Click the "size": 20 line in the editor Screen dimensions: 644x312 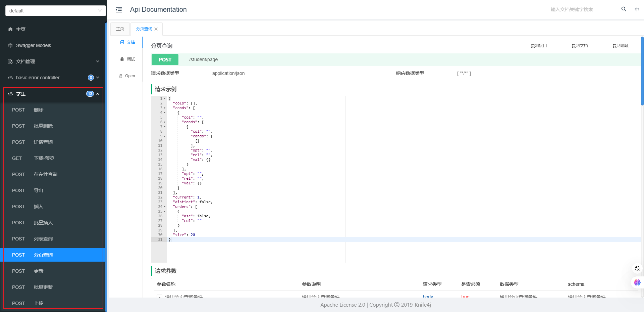[184, 235]
